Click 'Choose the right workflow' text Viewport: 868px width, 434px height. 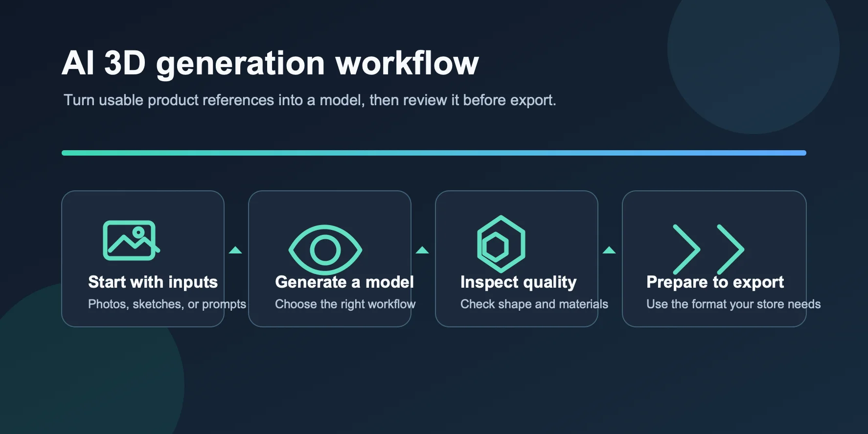click(x=345, y=304)
